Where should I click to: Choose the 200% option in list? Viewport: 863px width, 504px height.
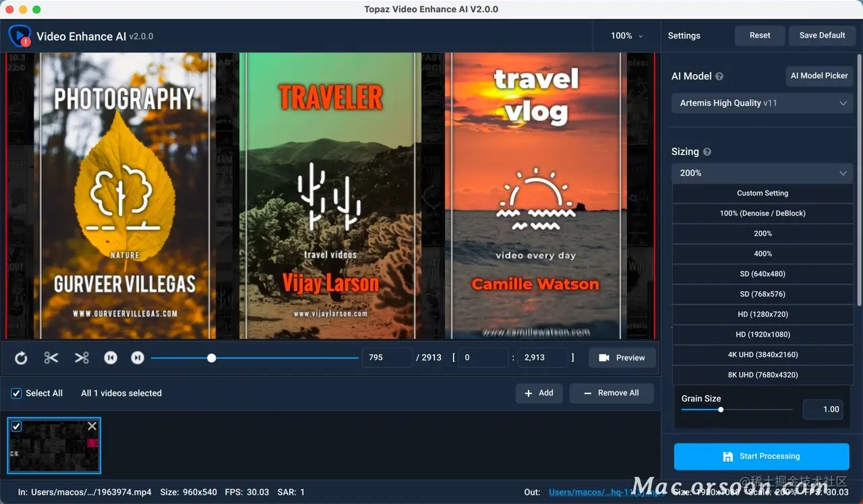click(x=763, y=233)
